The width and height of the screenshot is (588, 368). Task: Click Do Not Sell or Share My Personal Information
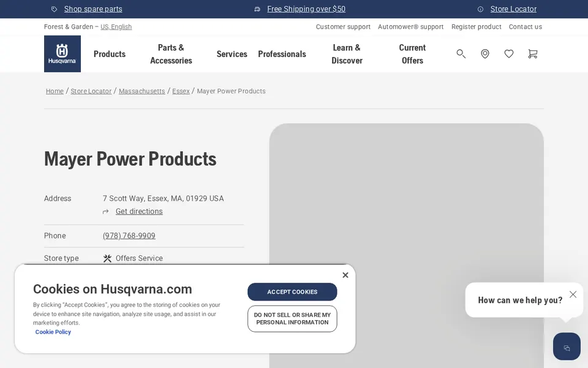pos(292,319)
